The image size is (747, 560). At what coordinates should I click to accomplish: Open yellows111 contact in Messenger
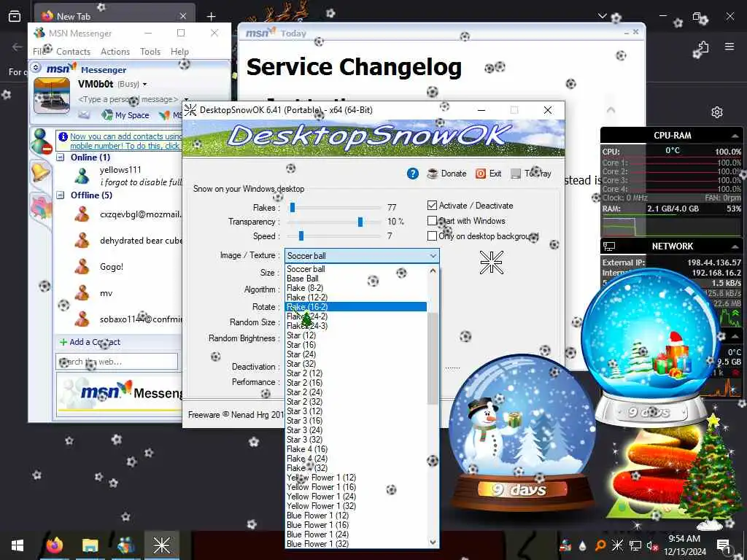[x=120, y=169]
